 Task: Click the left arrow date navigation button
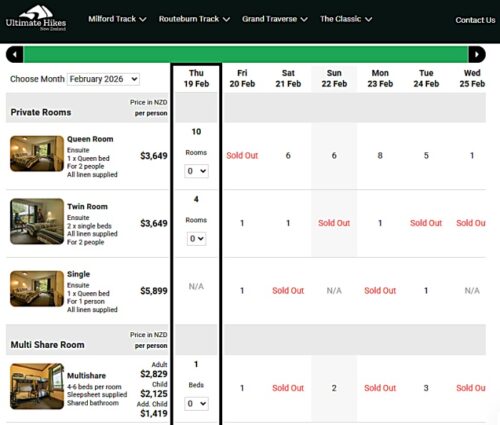[x=15, y=54]
